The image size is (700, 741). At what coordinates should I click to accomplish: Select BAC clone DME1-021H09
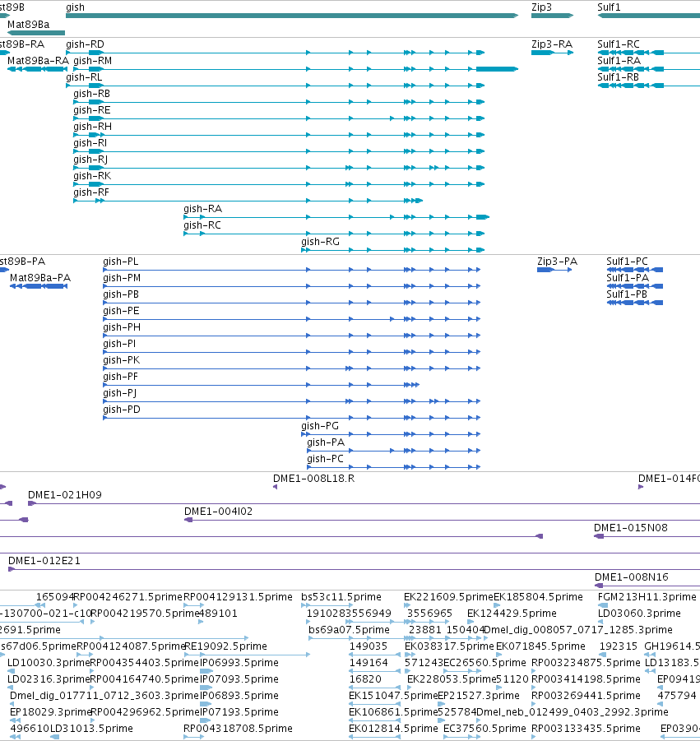pyautogui.click(x=364, y=504)
